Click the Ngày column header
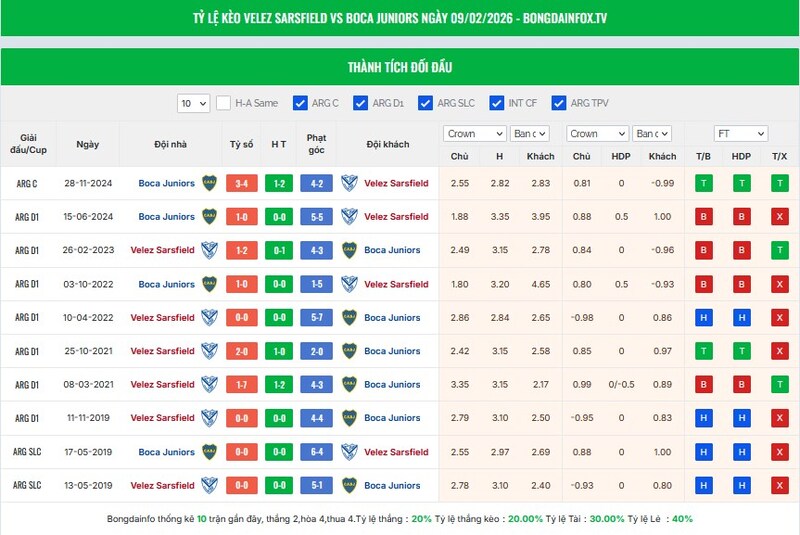The width and height of the screenshot is (800, 535). pos(87,144)
